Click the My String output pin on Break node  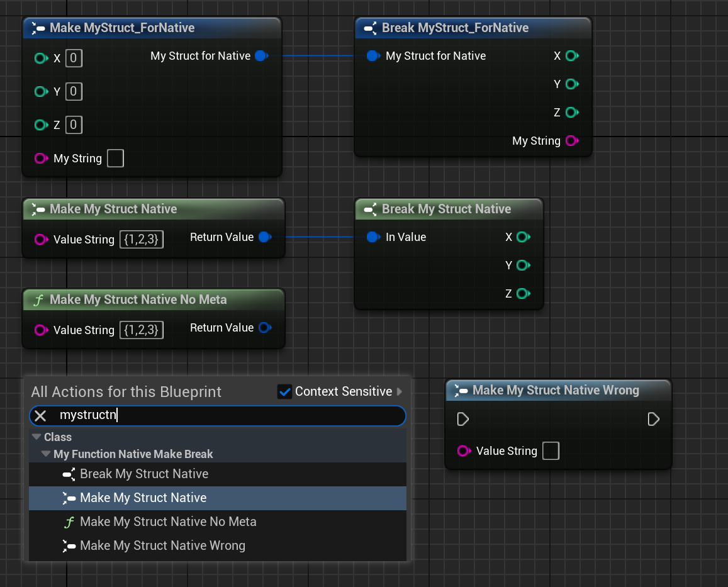coord(571,141)
